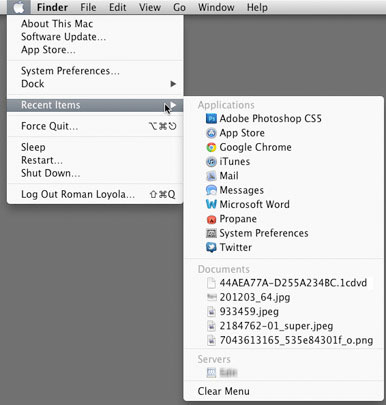Click the 933459.jpeg file icon
The height and width of the screenshot is (405, 386).
(211, 312)
